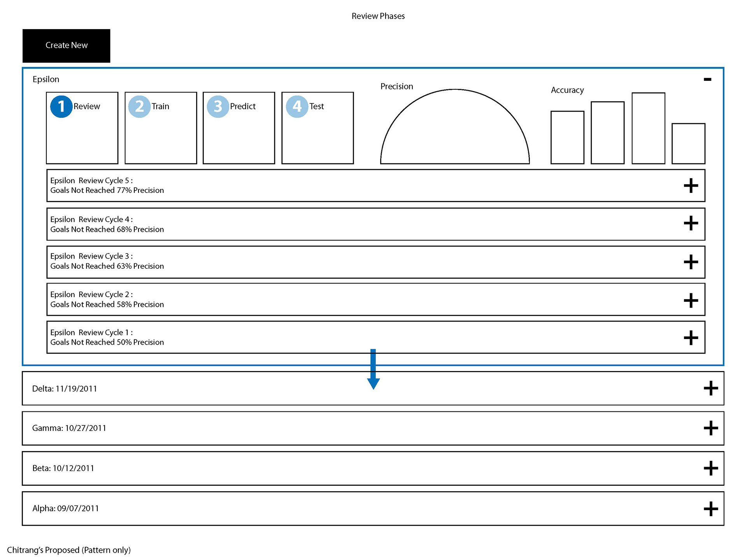Click the tallest Accuracy chart bar

point(648,128)
